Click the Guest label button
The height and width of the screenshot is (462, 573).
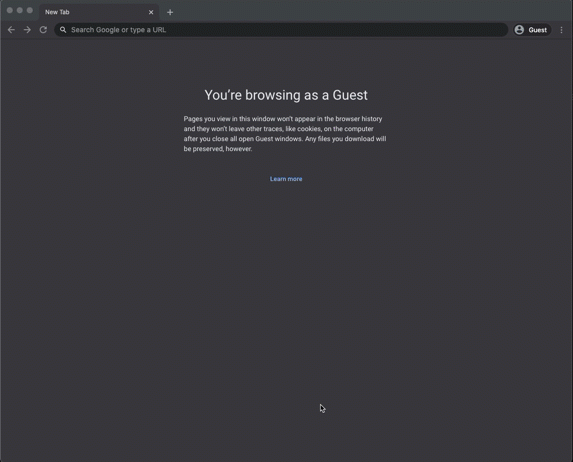pyautogui.click(x=538, y=30)
